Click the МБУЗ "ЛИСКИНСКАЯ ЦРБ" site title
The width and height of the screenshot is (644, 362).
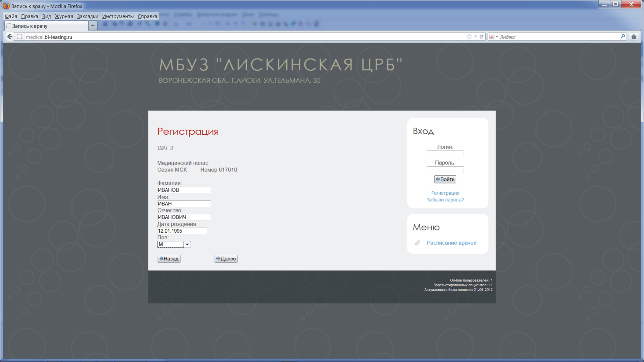point(281,65)
